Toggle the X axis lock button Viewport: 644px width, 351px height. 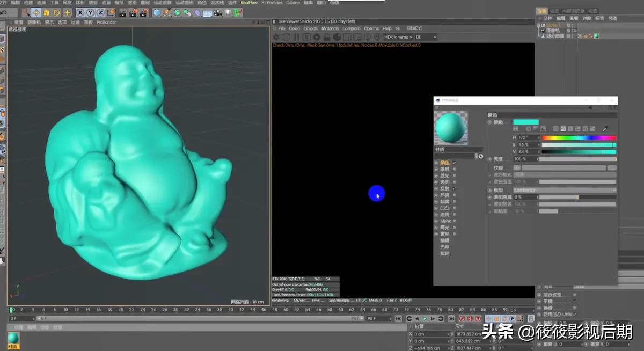click(80, 12)
